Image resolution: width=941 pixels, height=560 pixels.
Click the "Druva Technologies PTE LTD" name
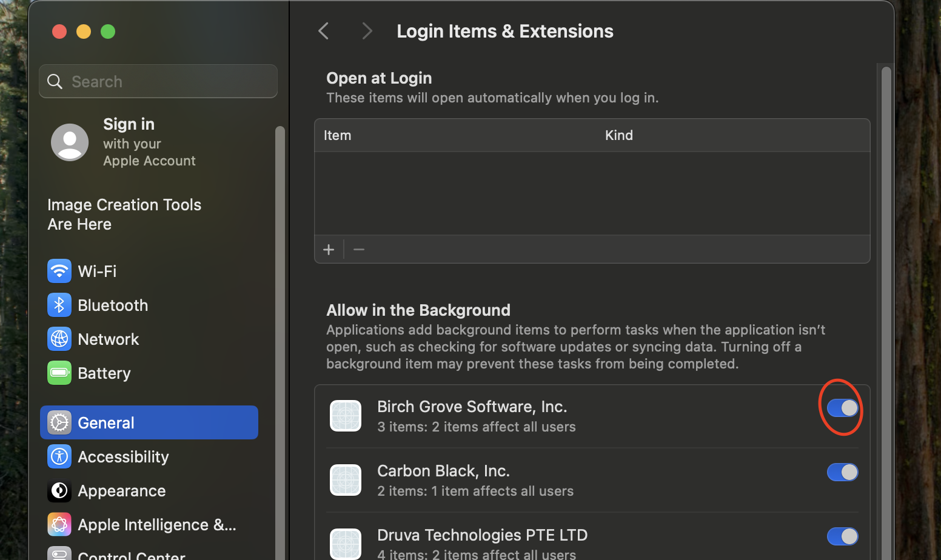point(483,535)
